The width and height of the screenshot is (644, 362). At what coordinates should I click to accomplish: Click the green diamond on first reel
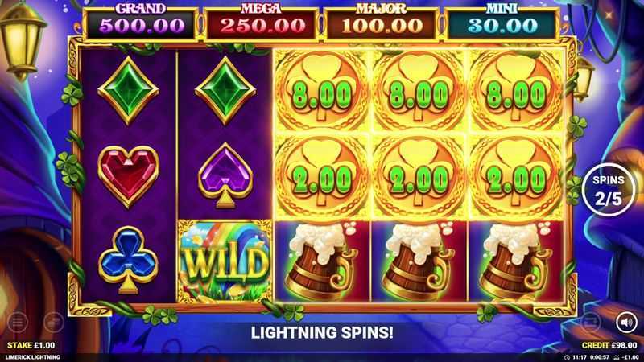coord(128,90)
